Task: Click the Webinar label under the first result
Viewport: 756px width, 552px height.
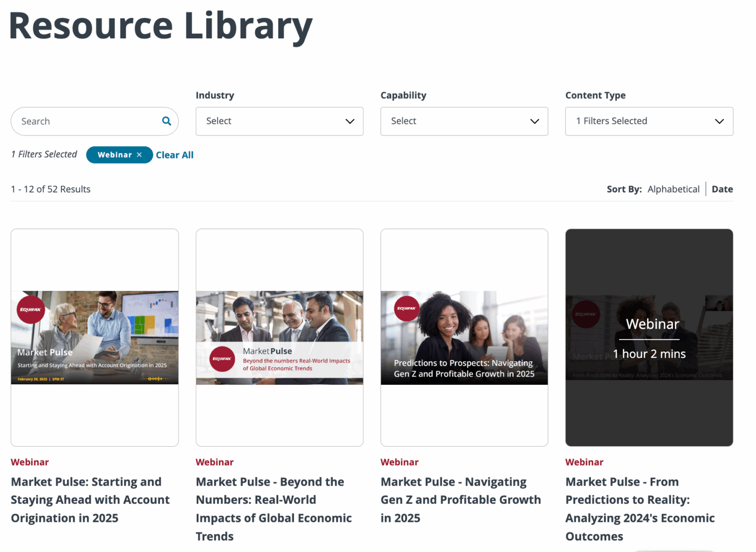Action: 30,462
